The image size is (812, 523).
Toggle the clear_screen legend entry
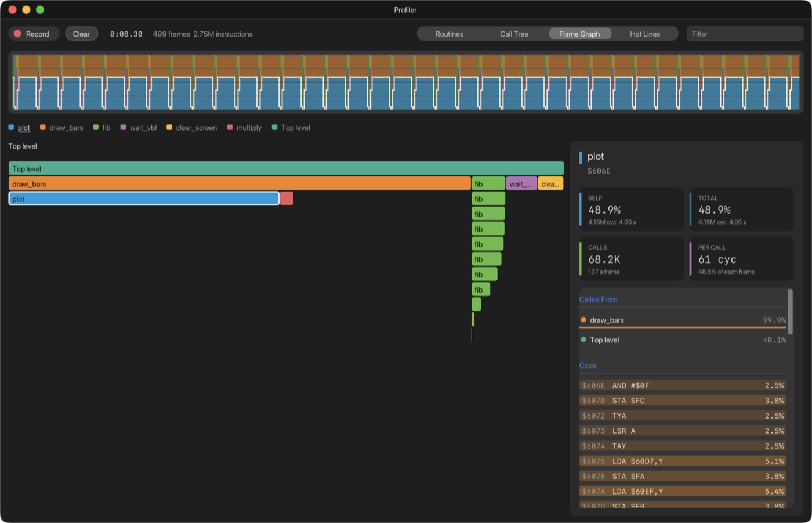coord(191,128)
